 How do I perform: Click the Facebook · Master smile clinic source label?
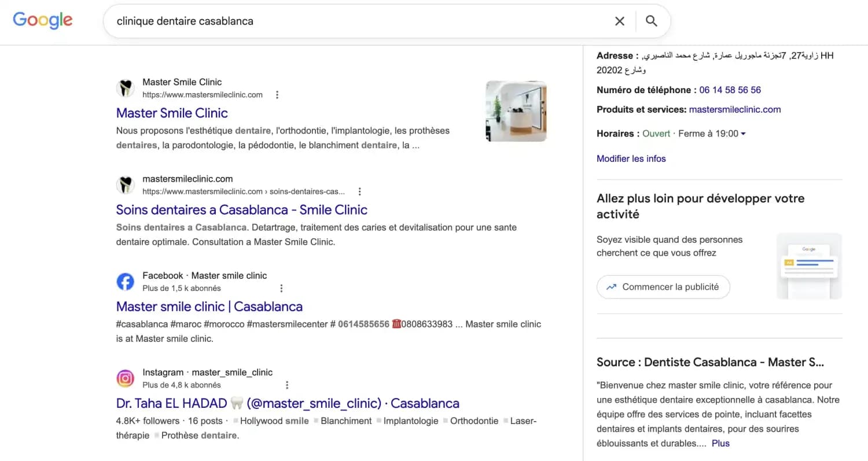[205, 275]
